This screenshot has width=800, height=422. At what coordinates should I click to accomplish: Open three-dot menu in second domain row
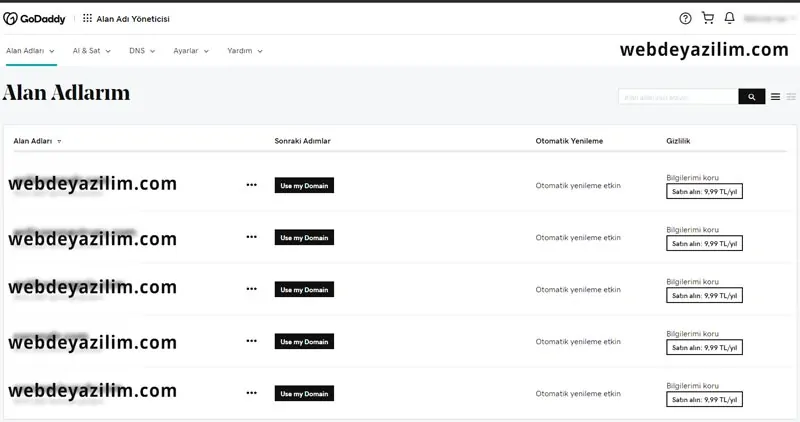[x=252, y=237]
